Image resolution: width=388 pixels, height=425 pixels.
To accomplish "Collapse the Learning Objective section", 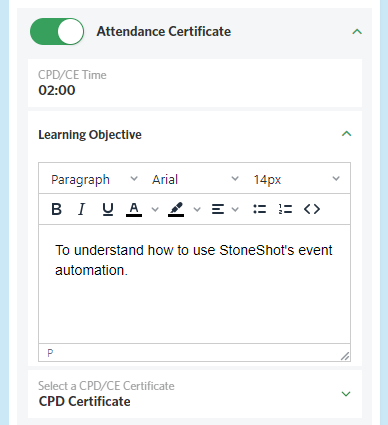I will click(x=347, y=134).
